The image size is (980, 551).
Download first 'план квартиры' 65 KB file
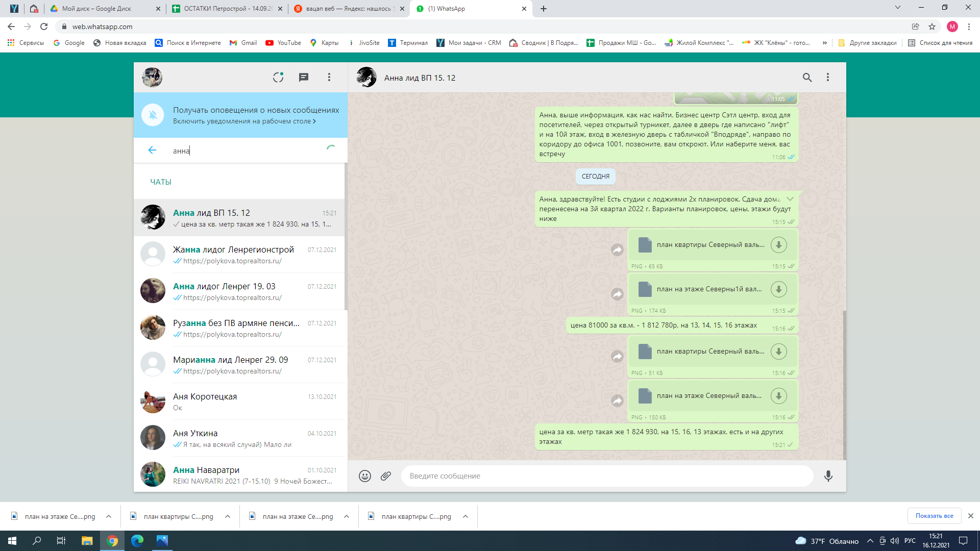point(778,245)
